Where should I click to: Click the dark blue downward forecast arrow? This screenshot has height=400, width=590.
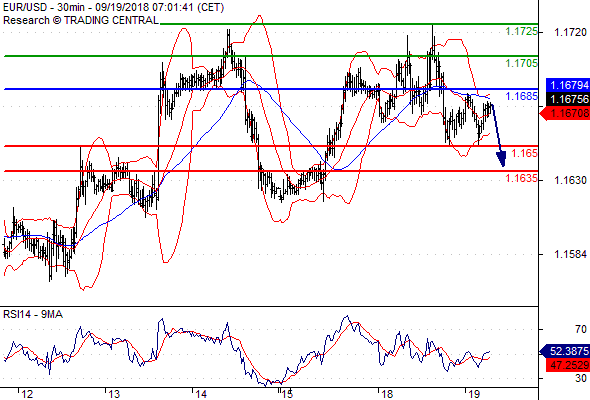pyautogui.click(x=497, y=135)
